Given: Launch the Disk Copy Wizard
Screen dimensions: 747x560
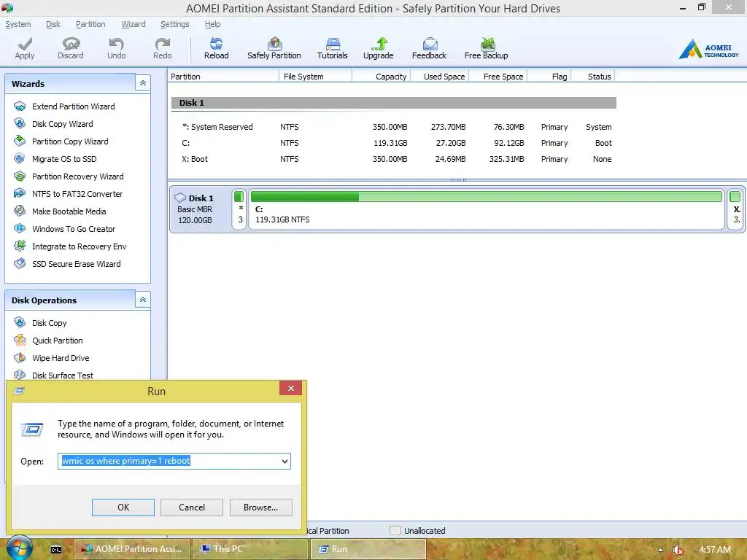Looking at the screenshot, I should [63, 124].
